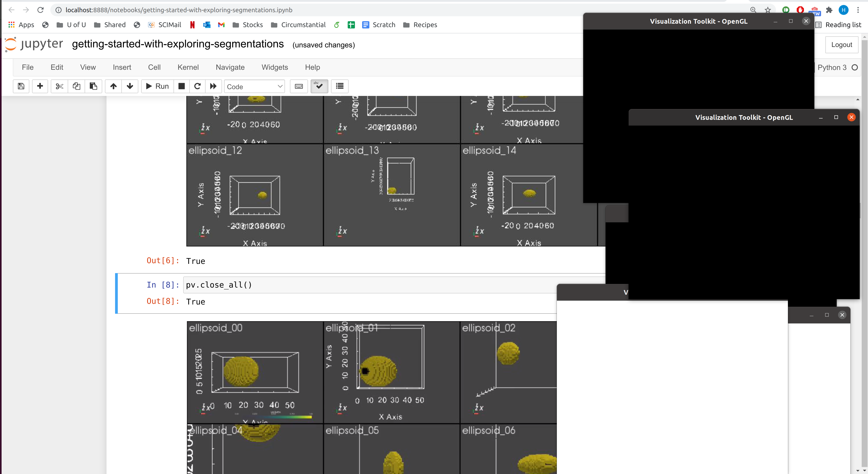
Task: Restart and run all cells via fast-forward icon
Action: pos(213,86)
